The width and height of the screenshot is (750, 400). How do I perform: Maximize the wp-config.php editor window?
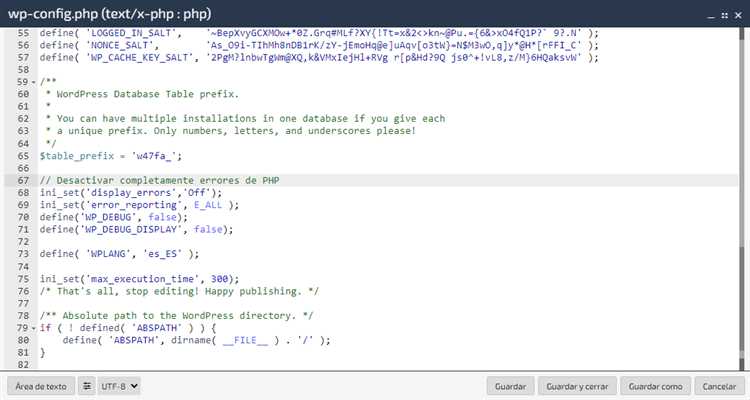click(725, 15)
